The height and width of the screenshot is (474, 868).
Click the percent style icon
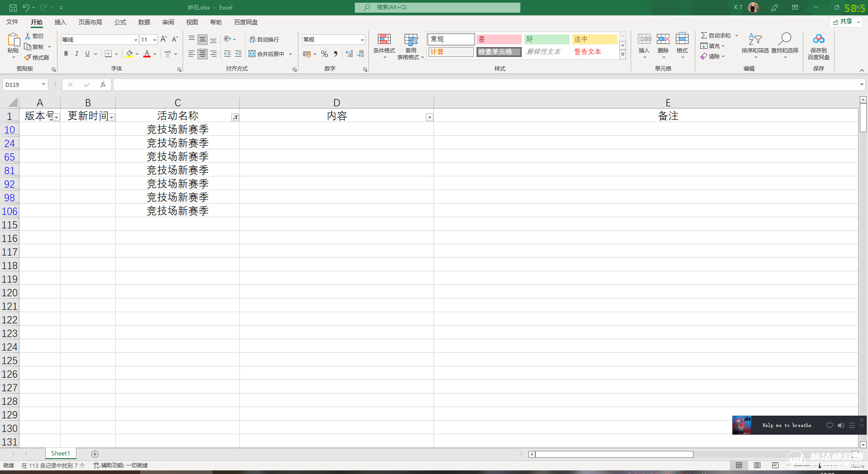point(325,54)
